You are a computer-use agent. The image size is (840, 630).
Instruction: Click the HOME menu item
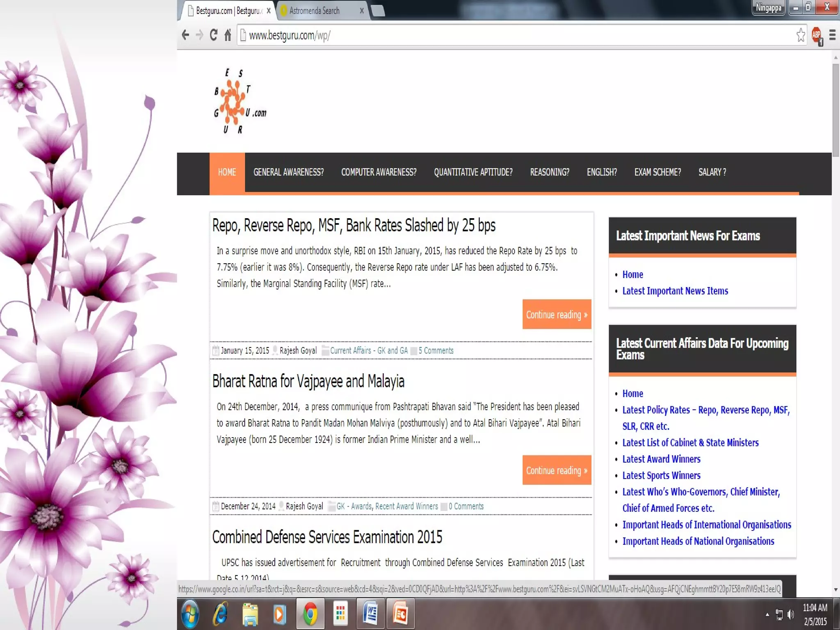point(227,172)
